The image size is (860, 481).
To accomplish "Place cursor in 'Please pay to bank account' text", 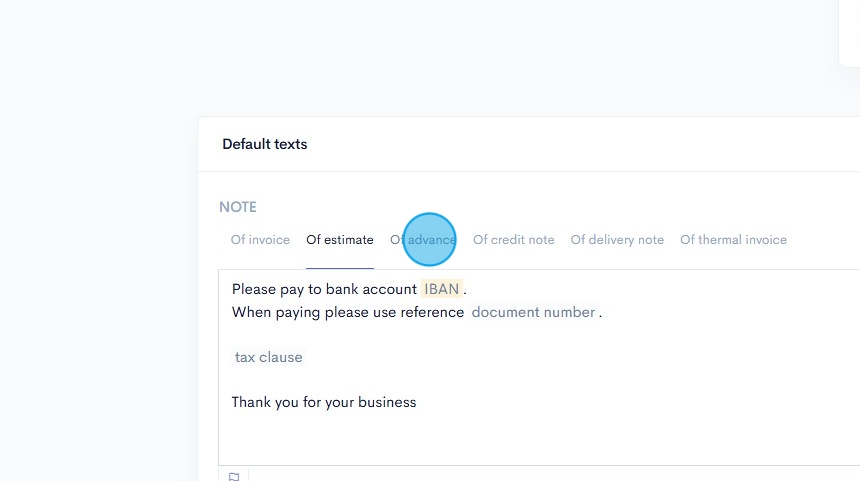I will tap(324, 289).
